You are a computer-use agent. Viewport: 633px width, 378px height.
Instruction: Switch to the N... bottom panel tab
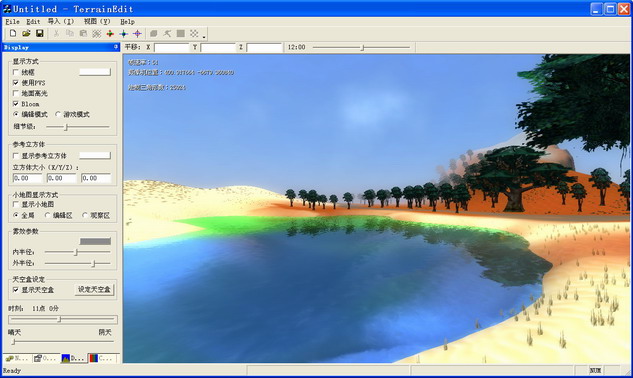pyautogui.click(x=17, y=358)
